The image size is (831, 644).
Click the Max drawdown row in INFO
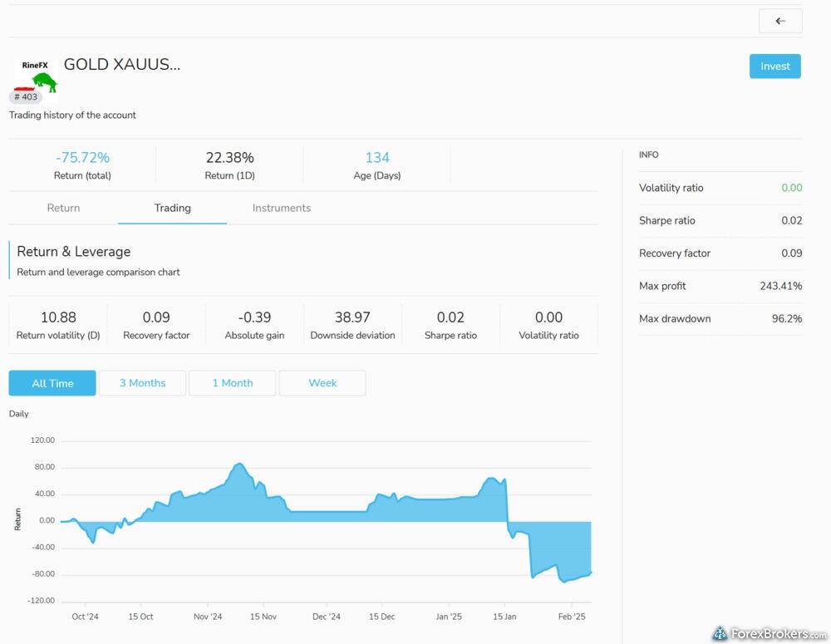click(x=720, y=318)
